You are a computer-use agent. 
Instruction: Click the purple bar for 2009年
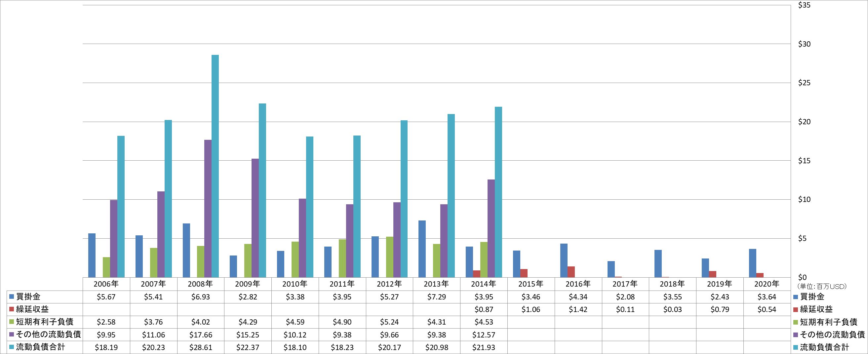255,218
